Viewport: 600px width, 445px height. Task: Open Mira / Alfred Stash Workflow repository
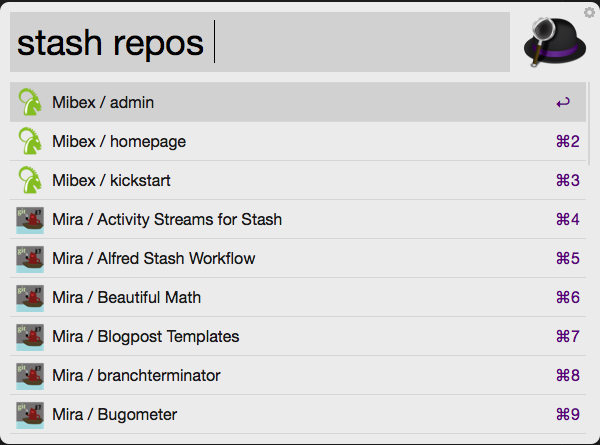[x=153, y=259]
